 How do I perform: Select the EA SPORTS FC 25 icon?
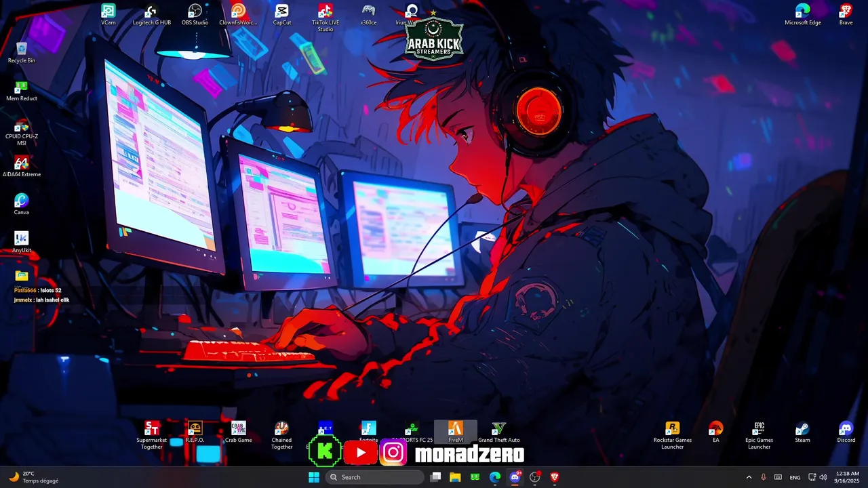pyautogui.click(x=412, y=432)
